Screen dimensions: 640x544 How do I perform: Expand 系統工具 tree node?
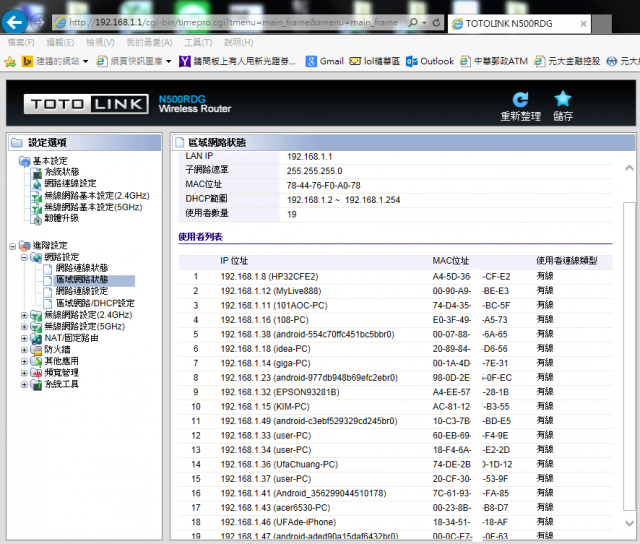[x=24, y=384]
